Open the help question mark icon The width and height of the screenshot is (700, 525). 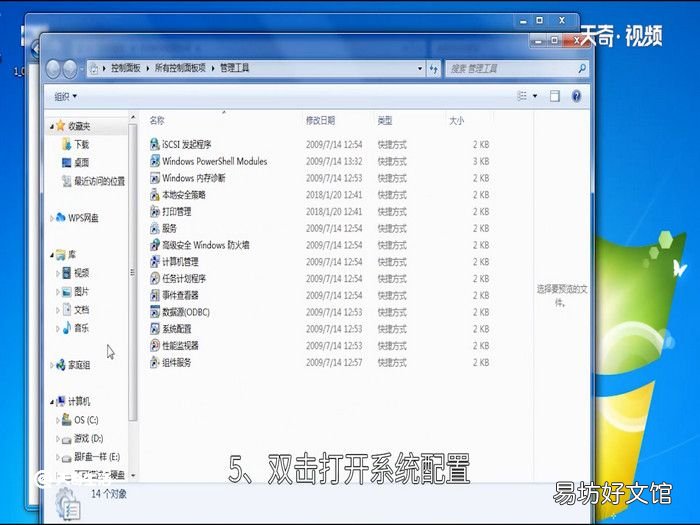[576, 96]
